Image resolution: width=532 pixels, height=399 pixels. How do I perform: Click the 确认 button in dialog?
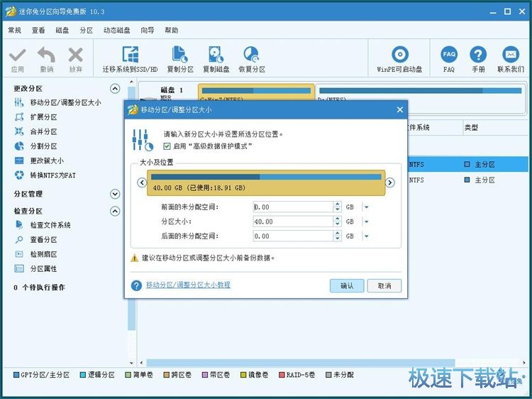(347, 285)
